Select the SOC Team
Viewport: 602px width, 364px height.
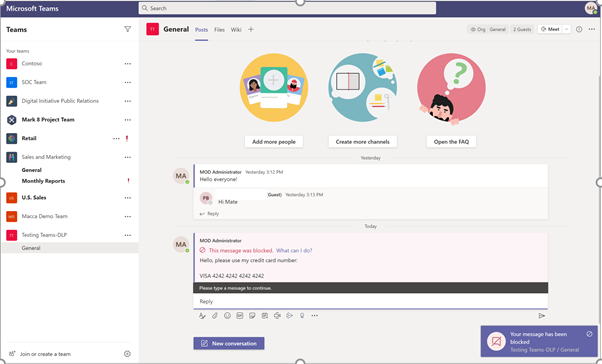34,83
